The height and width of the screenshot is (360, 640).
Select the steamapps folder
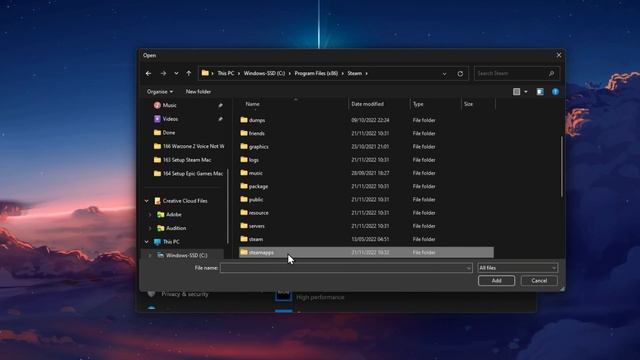tap(367, 252)
